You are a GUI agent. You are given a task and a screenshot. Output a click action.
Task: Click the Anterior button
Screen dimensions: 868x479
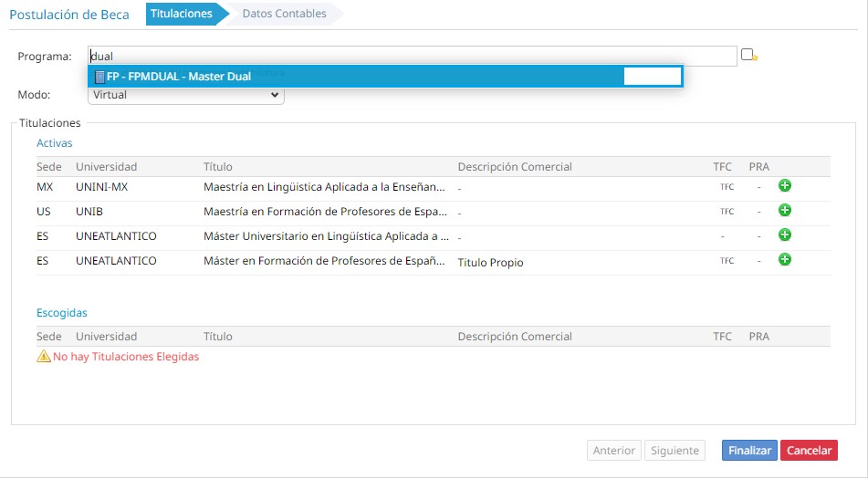point(613,451)
